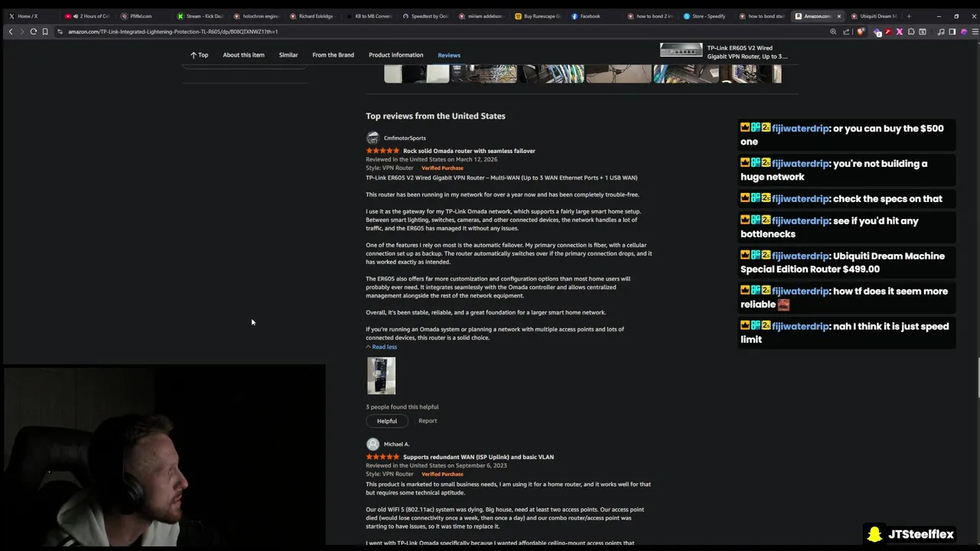Click Michael A. avatar icon
The height and width of the screenshot is (551, 980).
(x=373, y=444)
